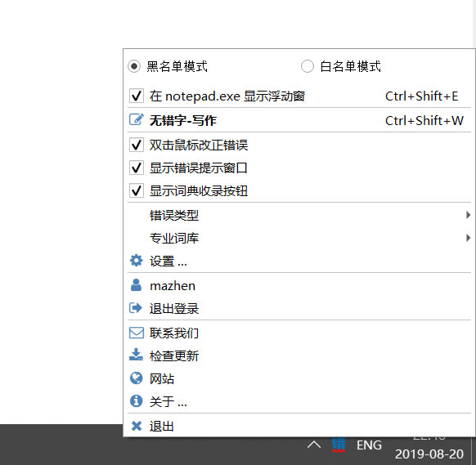Click the user avatar icon beside mazhen
476x465 pixels.
(x=136, y=285)
